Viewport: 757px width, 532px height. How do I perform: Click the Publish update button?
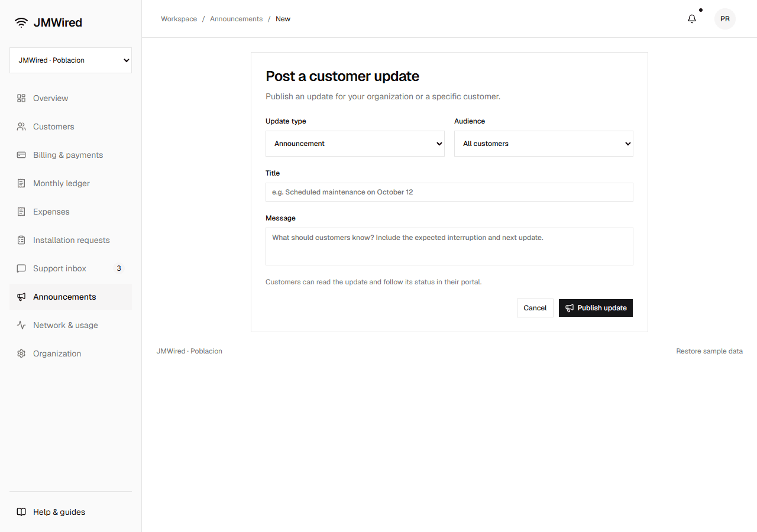596,308
